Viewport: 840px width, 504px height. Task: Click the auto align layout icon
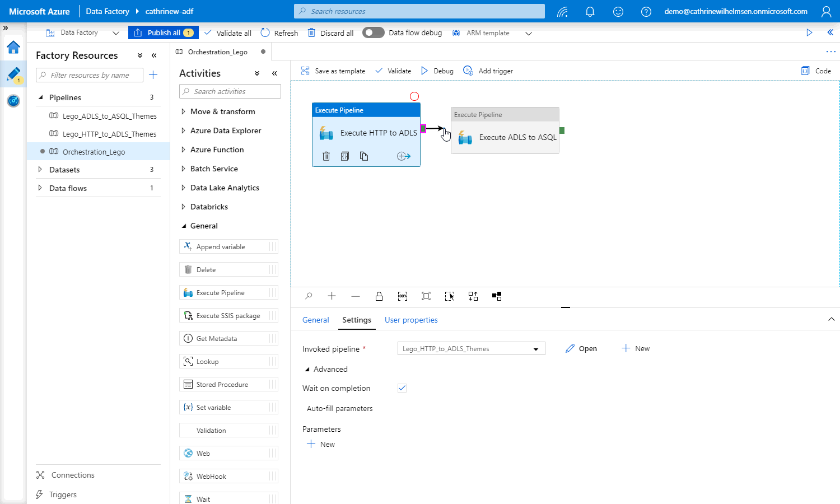[x=473, y=296]
